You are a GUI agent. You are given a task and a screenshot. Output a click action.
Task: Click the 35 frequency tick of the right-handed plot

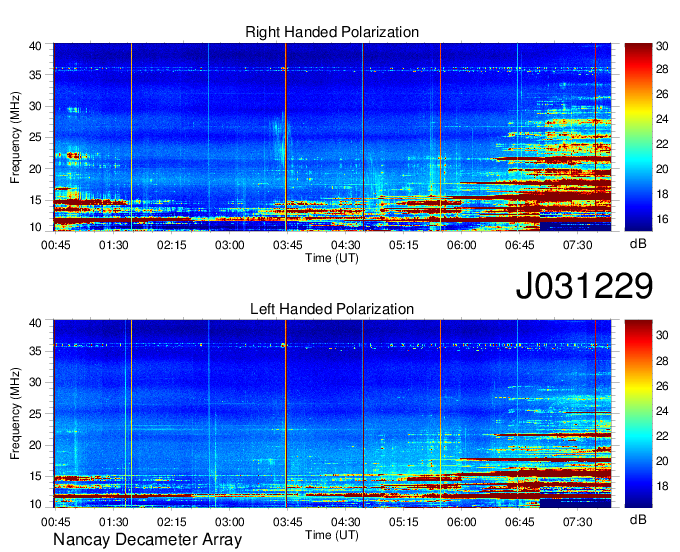(35, 75)
